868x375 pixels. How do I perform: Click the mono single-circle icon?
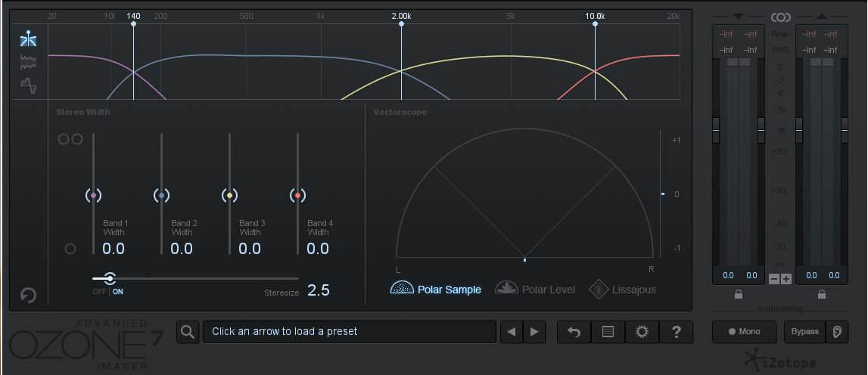click(70, 249)
